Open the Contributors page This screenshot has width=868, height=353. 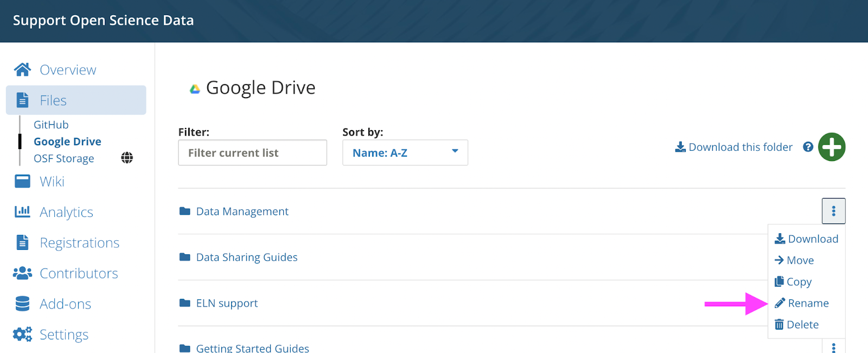click(x=79, y=273)
